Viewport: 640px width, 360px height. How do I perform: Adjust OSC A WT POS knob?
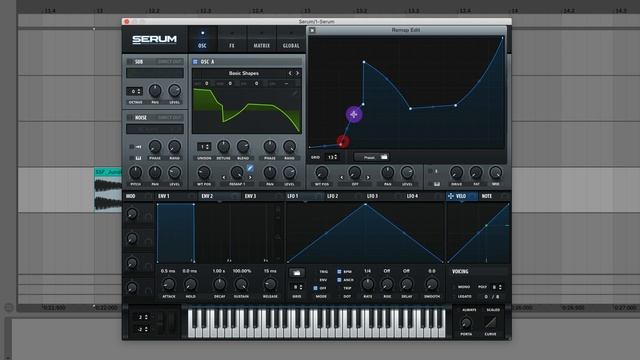(x=204, y=173)
